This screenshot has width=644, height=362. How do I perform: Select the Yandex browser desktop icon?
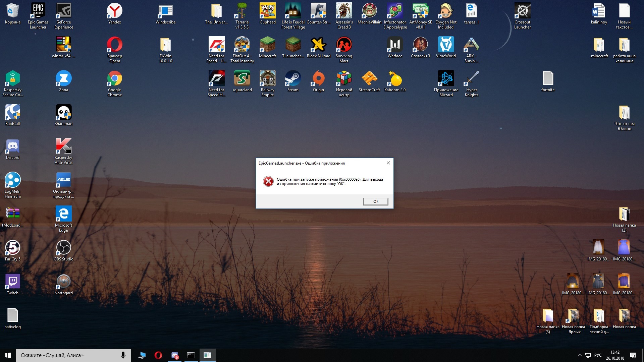(115, 13)
